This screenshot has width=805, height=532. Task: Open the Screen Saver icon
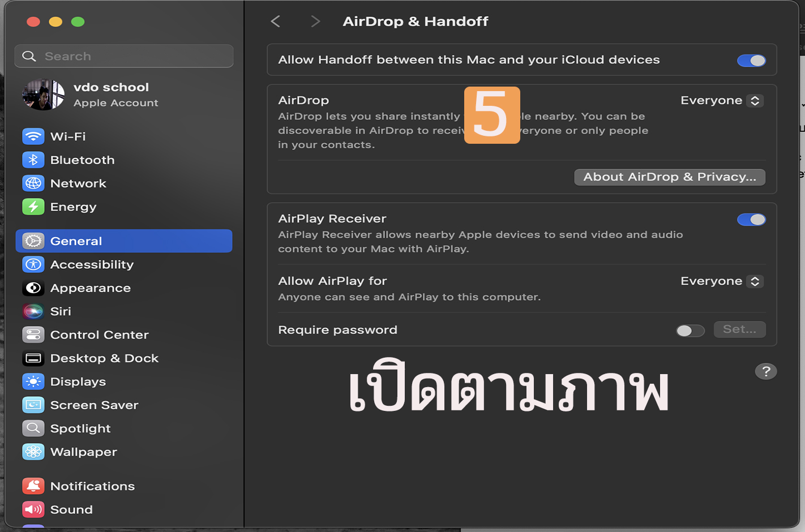coord(33,405)
